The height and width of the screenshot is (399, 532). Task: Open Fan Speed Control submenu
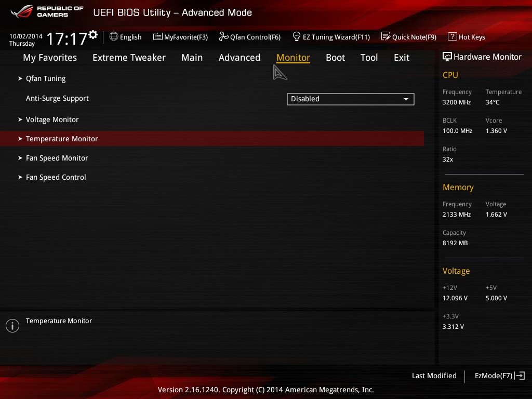click(x=56, y=178)
